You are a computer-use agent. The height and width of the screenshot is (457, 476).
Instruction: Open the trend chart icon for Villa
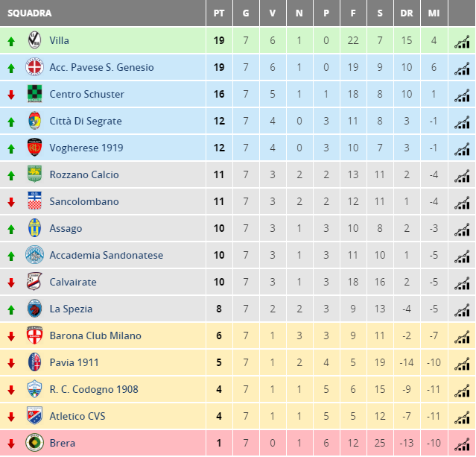(x=462, y=42)
